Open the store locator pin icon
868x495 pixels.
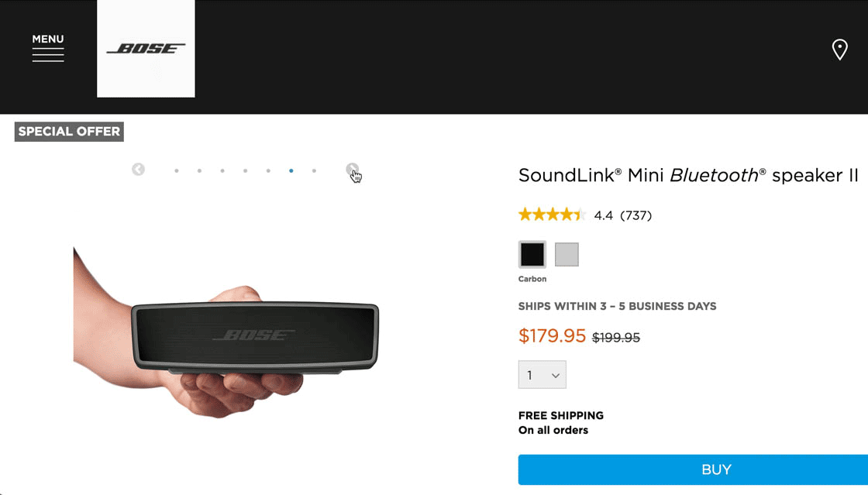click(x=839, y=50)
